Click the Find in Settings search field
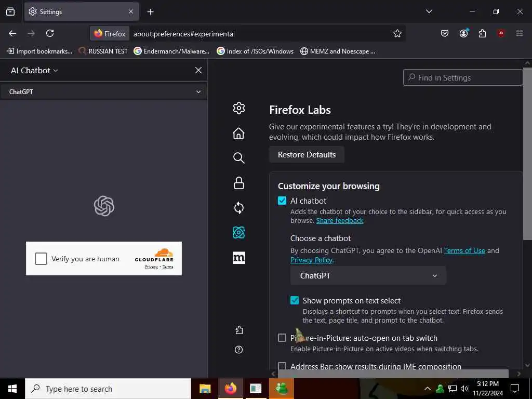This screenshot has width=532, height=399. tap(463, 78)
